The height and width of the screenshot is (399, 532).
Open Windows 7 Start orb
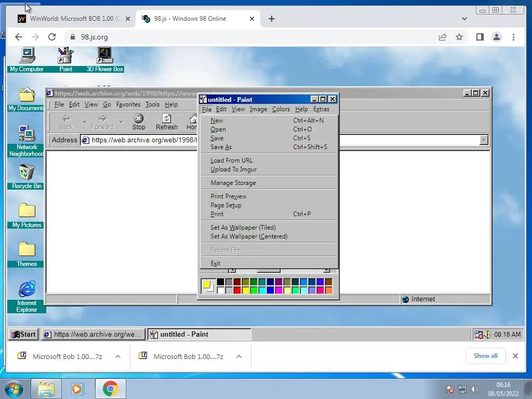[14, 389]
